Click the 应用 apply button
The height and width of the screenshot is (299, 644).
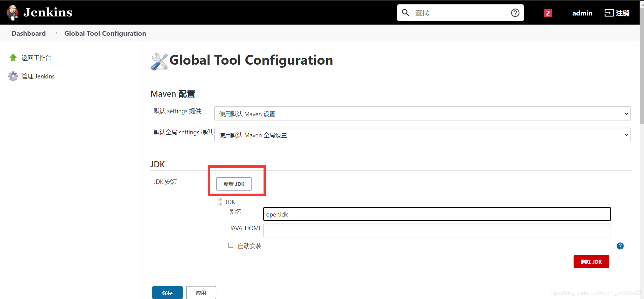[201, 292]
